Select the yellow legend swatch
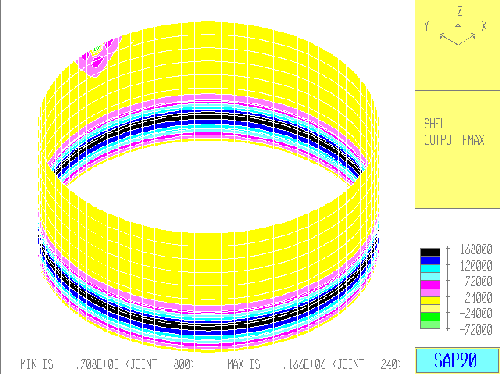Screen dimensions: 500x376 (x=430, y=300)
